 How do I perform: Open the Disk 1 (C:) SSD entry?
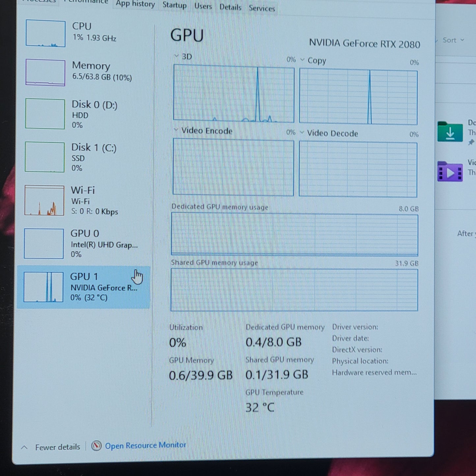pyautogui.click(x=84, y=157)
